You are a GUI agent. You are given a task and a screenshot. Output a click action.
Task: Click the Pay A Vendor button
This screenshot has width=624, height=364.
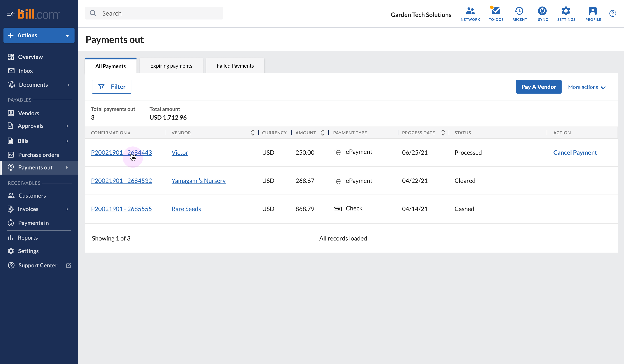[539, 87]
